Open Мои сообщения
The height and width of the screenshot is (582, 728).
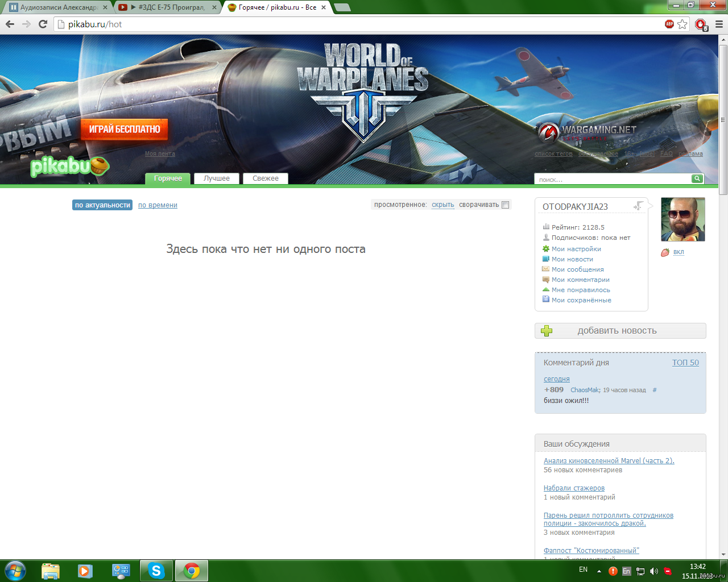tap(578, 269)
